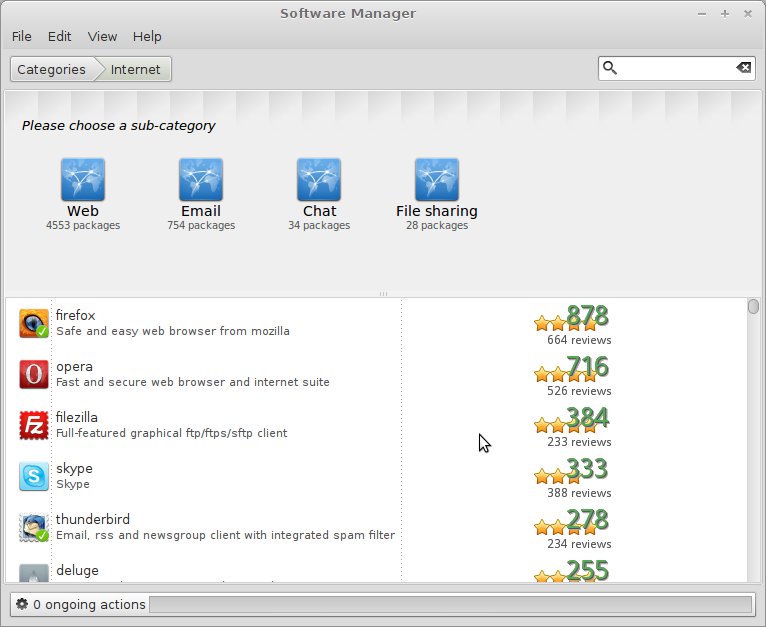Click the Firefox application icon
766x627 pixels.
point(34,324)
